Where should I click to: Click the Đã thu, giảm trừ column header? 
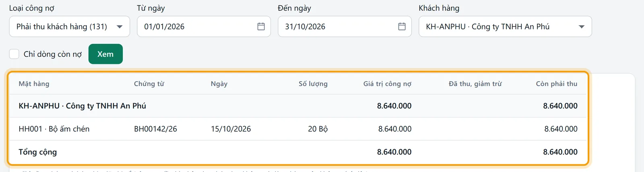(x=475, y=84)
